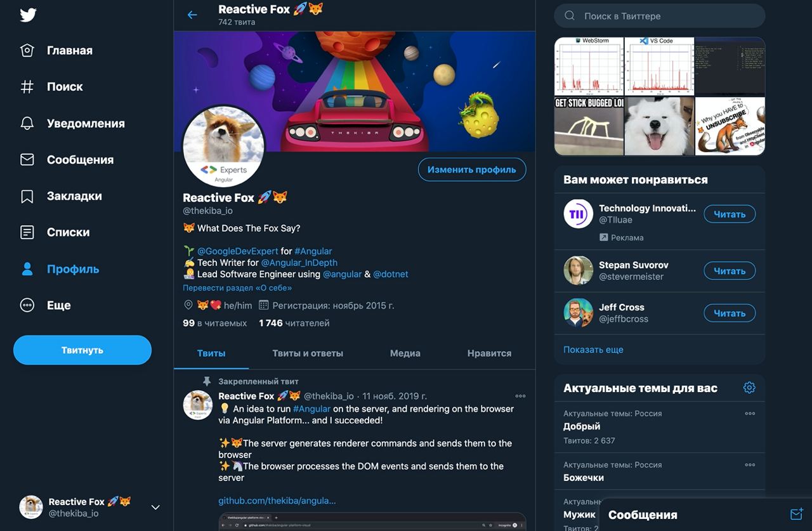Expand account switcher chevron at bottom left
Screen dimensions: 812x531
click(x=155, y=507)
